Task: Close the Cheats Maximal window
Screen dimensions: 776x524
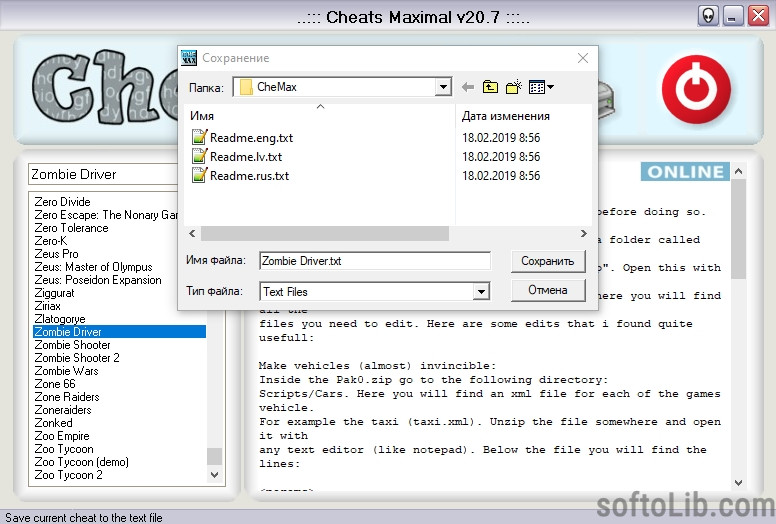Action: point(758,16)
